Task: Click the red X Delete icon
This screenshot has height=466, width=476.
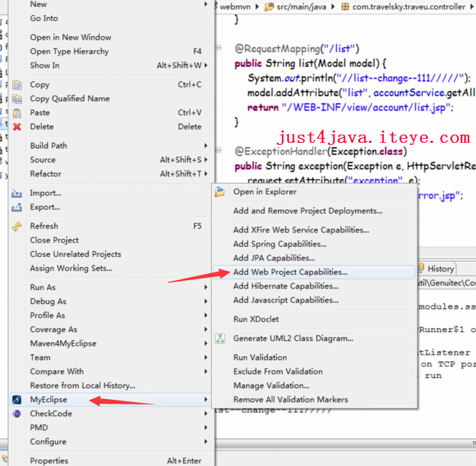Action: [x=17, y=126]
